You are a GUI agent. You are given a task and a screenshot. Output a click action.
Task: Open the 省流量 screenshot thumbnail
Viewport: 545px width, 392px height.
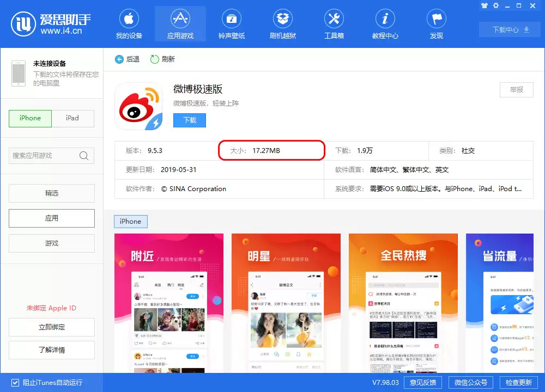pos(500,303)
